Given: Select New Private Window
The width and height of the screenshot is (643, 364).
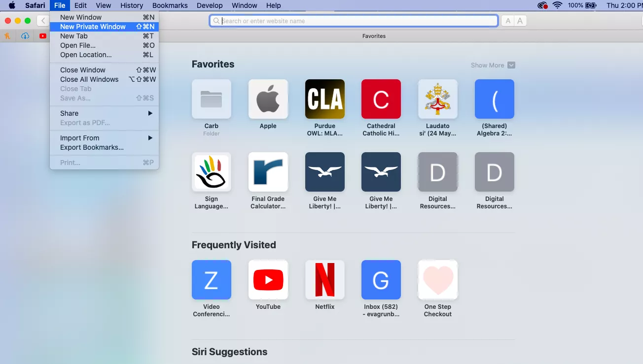Looking at the screenshot, I should click(104, 27).
